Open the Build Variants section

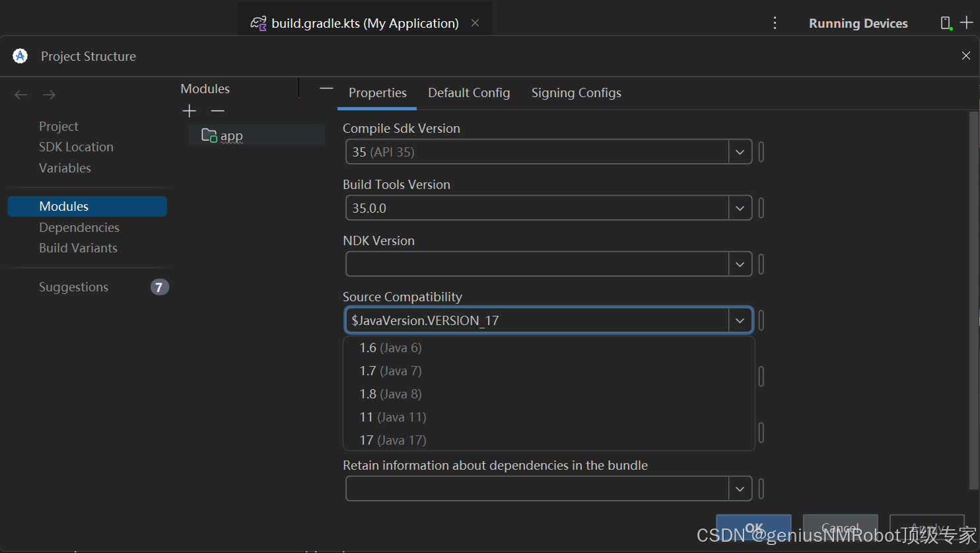[x=78, y=248]
